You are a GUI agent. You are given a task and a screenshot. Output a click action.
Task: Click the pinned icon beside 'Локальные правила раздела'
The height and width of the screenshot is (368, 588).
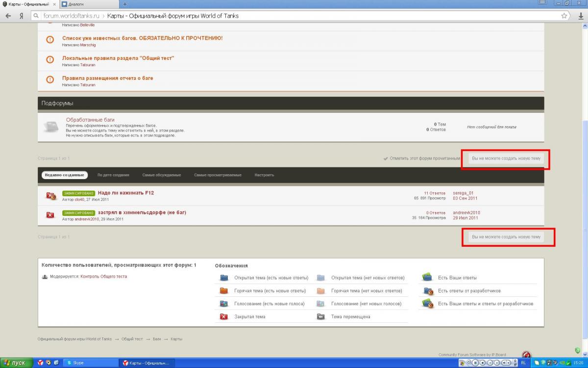pyautogui.click(x=50, y=59)
